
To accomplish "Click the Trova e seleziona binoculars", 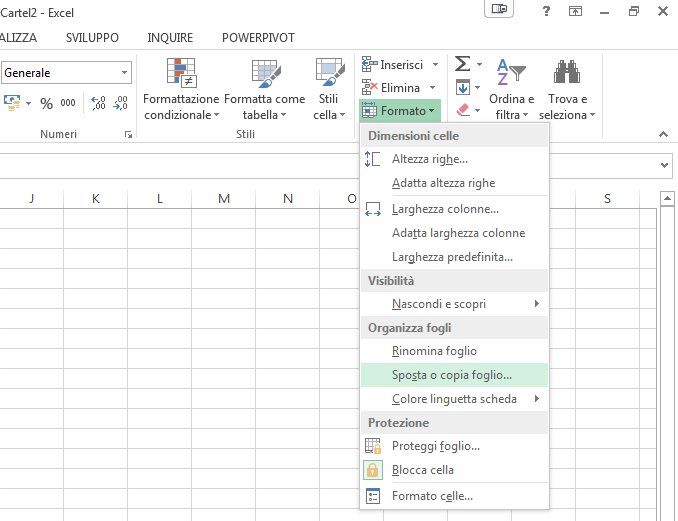I will coord(568,73).
